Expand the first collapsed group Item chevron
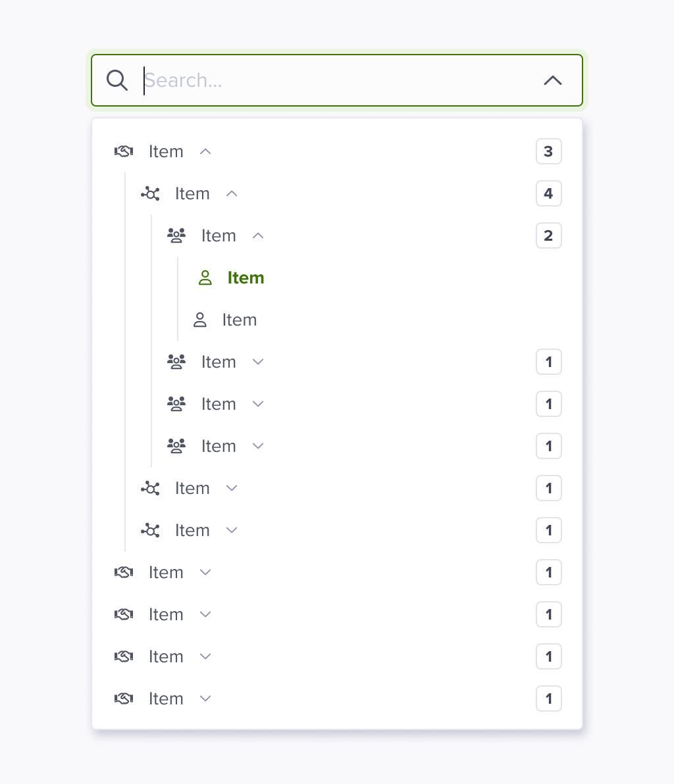The image size is (674, 784). tap(258, 362)
